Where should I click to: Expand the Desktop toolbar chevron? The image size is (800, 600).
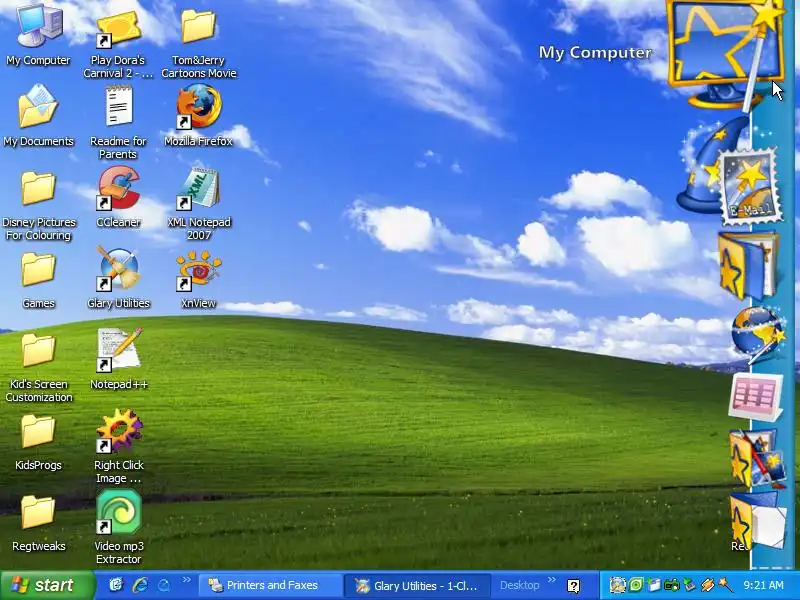(x=552, y=580)
